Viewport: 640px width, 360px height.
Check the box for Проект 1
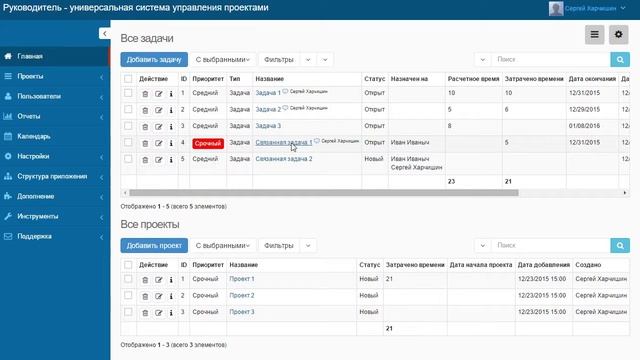click(128, 279)
